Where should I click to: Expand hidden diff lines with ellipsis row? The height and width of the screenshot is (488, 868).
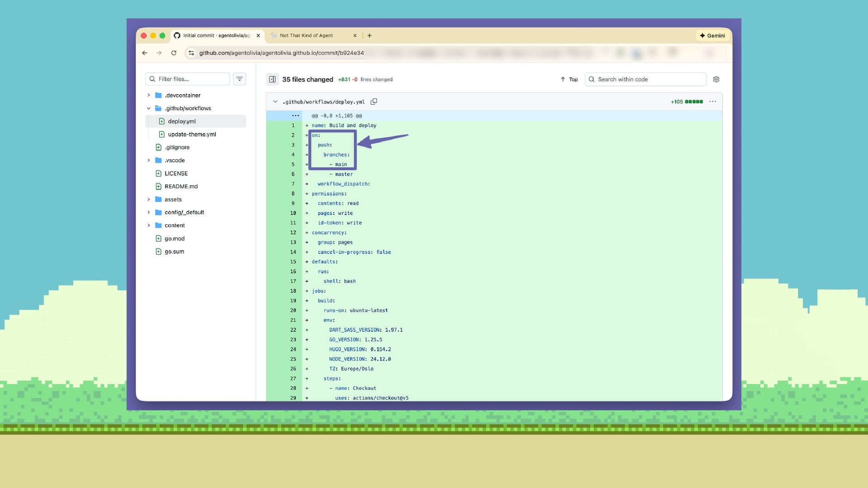click(295, 116)
